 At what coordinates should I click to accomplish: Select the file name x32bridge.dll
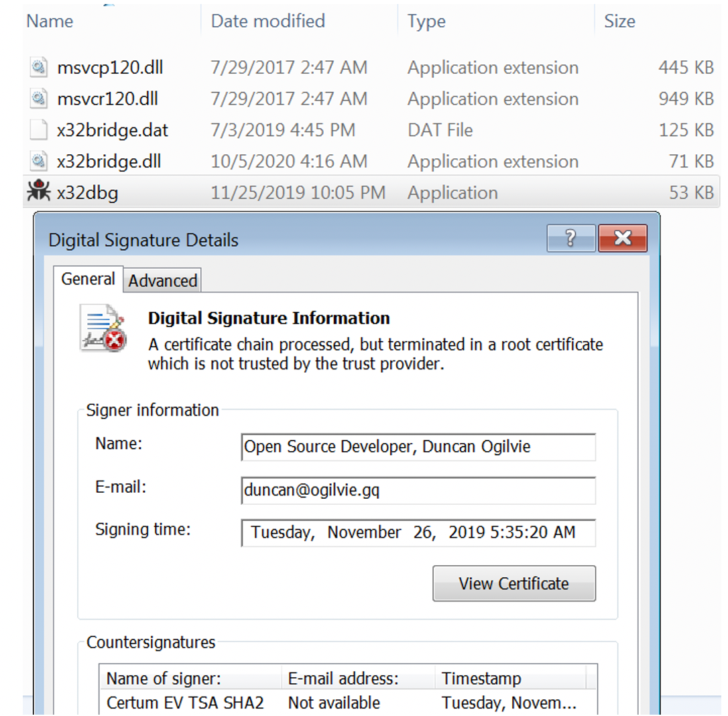pos(109,162)
